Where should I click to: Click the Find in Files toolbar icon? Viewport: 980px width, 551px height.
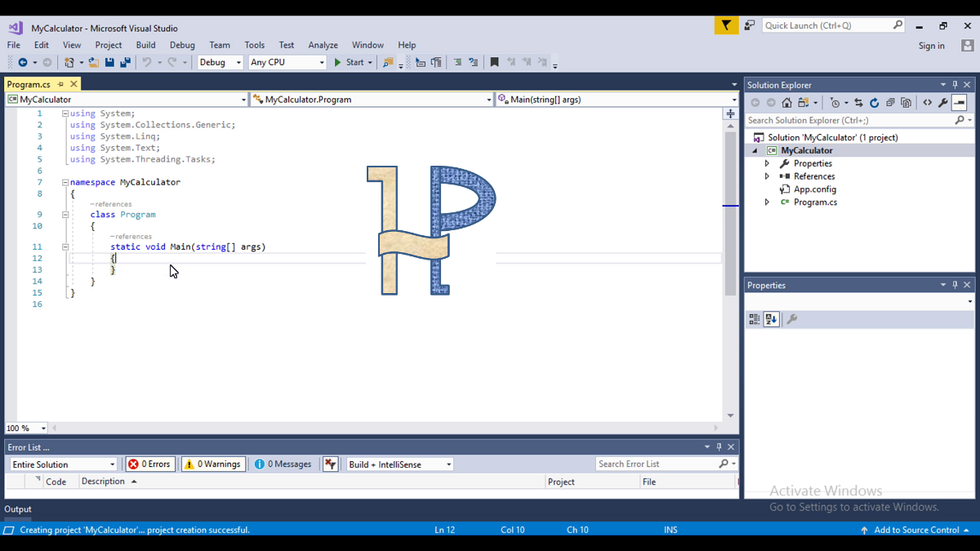click(x=387, y=62)
